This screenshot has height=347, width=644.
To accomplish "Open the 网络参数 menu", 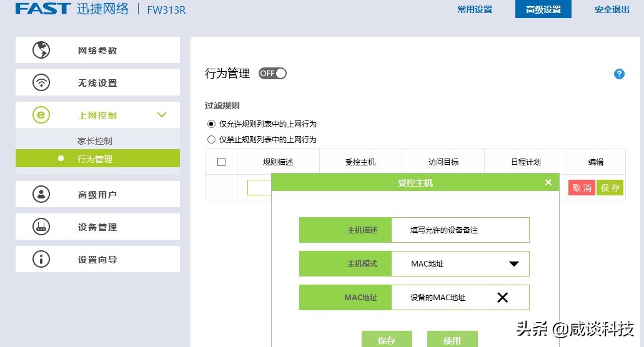I will (x=97, y=50).
